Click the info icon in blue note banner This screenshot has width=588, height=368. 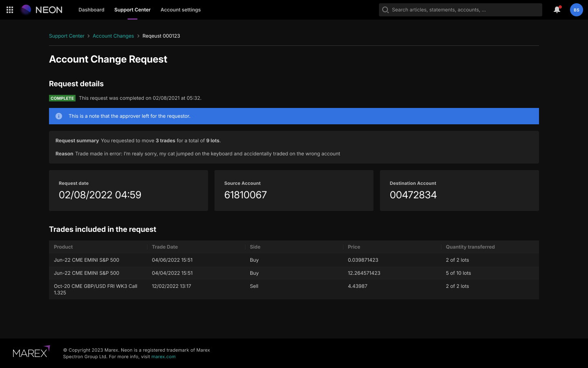pyautogui.click(x=59, y=116)
